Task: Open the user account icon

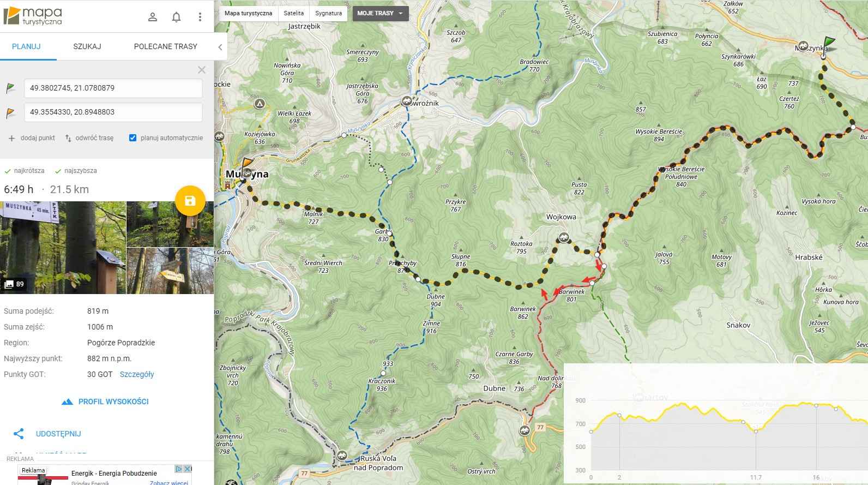Action: pos(153,17)
